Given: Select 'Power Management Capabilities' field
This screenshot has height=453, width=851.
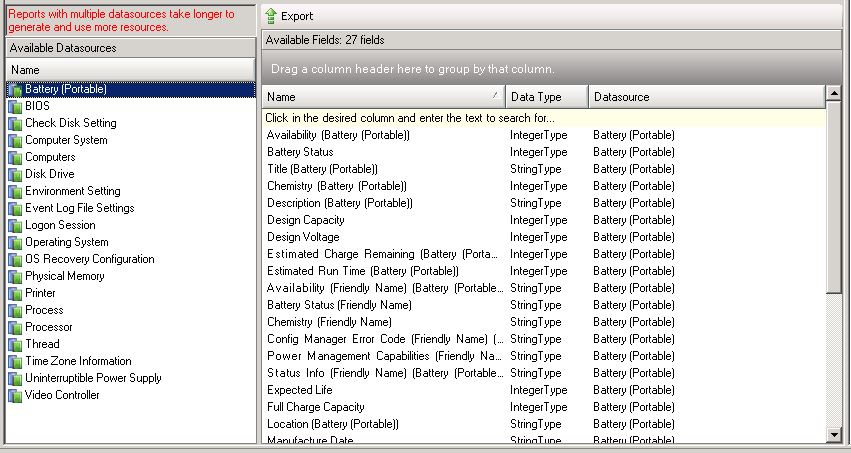Looking at the screenshot, I should [385, 356].
